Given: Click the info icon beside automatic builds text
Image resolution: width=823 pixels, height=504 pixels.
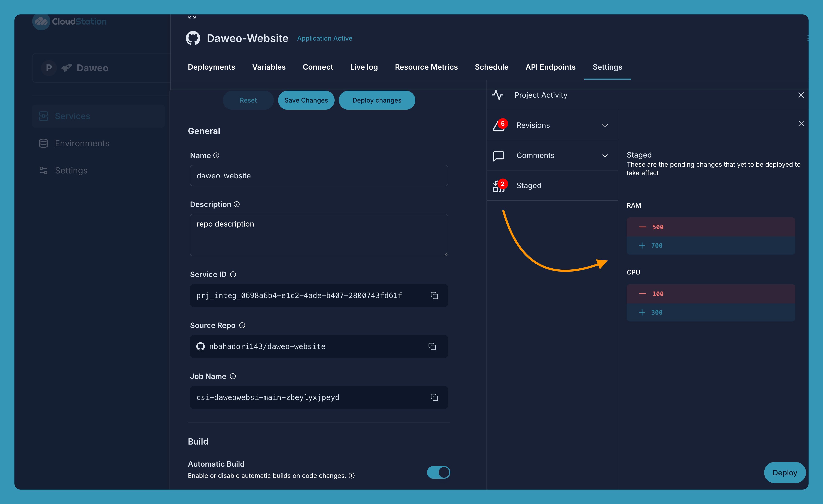Looking at the screenshot, I should (352, 476).
